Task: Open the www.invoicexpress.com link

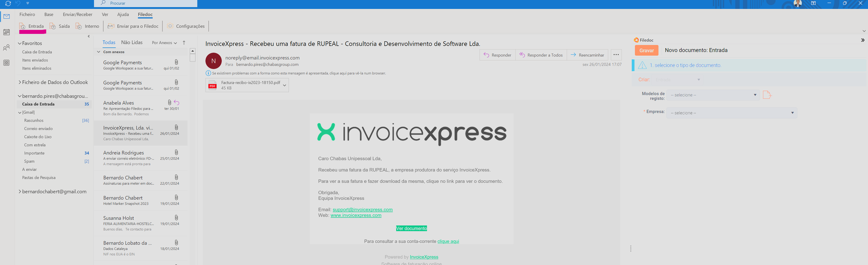Action: [x=356, y=215]
